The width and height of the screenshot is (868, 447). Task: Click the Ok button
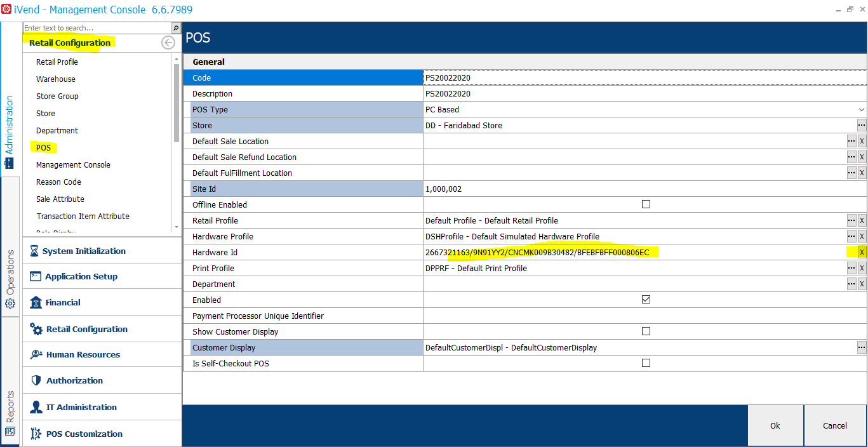(775, 425)
